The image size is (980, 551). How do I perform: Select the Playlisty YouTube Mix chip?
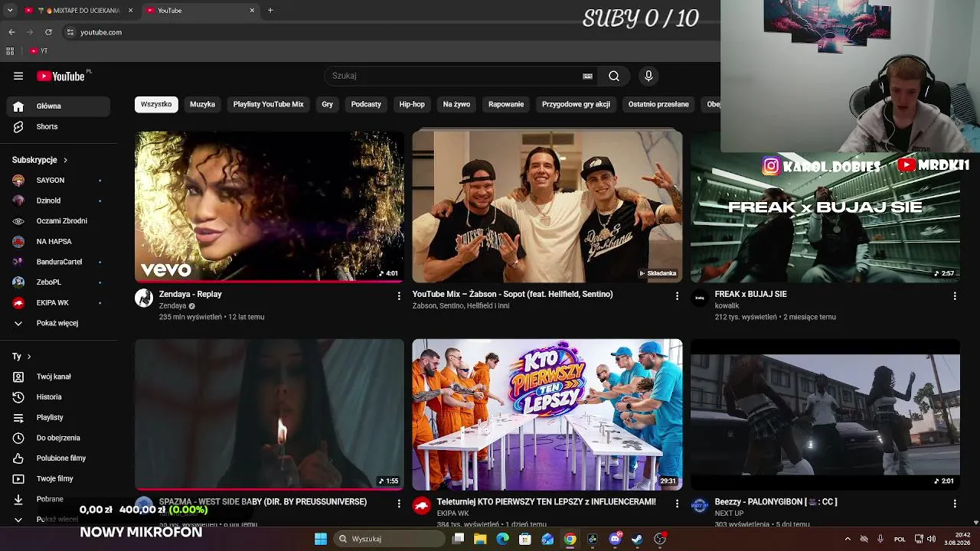269,104
